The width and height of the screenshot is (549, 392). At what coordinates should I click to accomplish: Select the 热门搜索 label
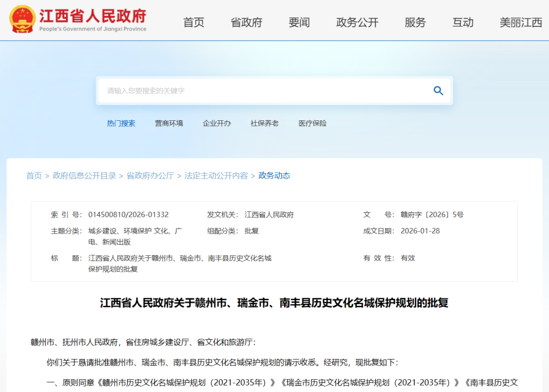[121, 123]
